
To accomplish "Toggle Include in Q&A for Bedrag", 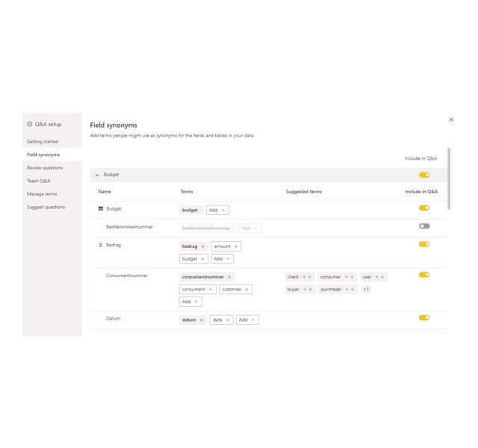I will 424,244.
